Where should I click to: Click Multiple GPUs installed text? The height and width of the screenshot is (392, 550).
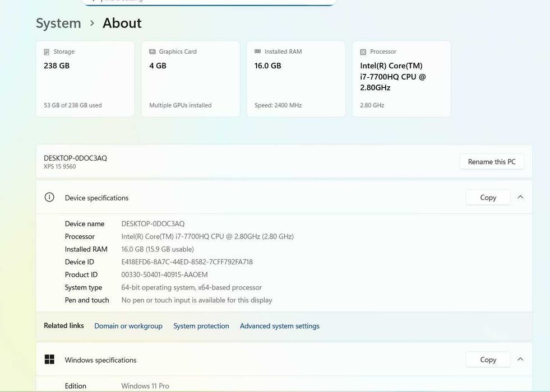181,105
